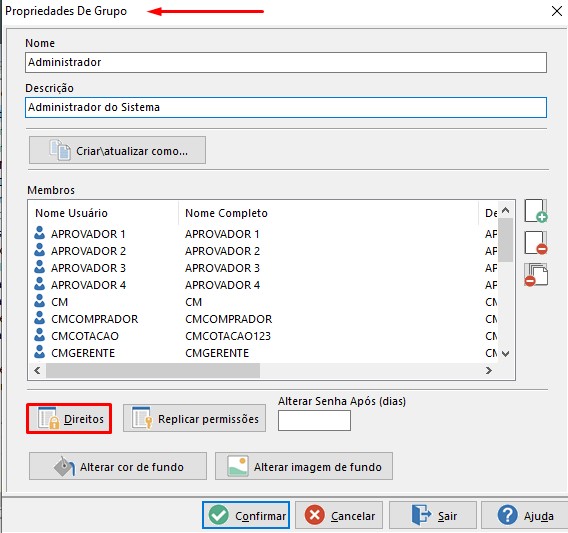568x533 pixels.
Task: Click Criar\atualizar como... button
Action: point(117,150)
